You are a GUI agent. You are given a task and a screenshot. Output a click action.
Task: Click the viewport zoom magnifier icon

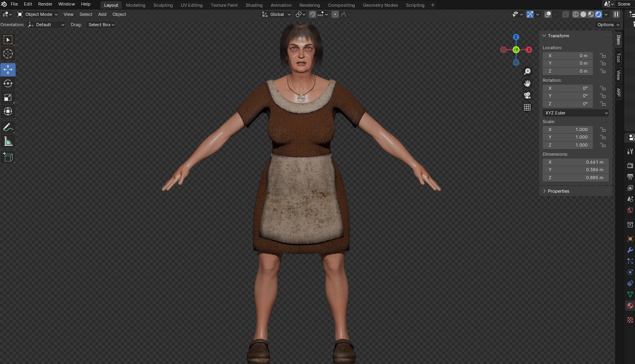tap(527, 72)
